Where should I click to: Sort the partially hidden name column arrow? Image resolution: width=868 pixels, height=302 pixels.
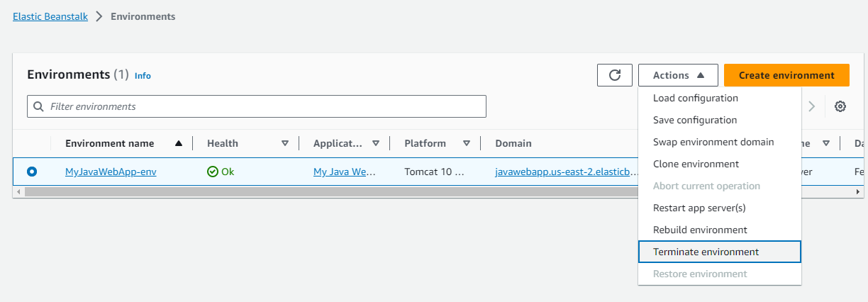point(826,143)
